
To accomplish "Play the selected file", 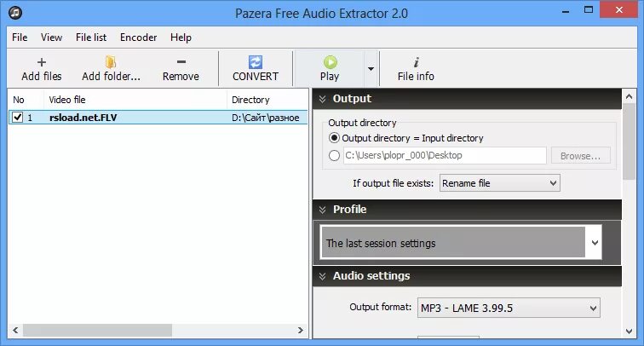I will tap(330, 69).
